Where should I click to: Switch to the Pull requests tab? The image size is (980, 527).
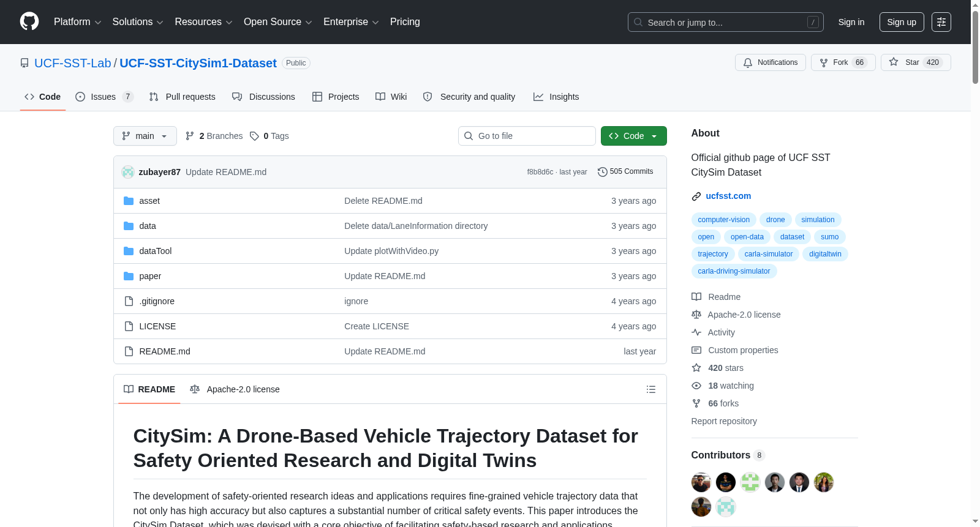pos(183,97)
